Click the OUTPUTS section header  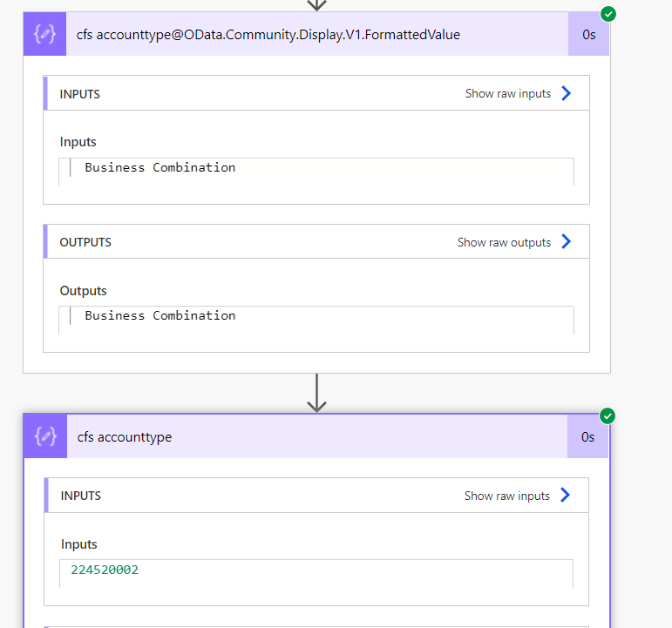(x=316, y=241)
